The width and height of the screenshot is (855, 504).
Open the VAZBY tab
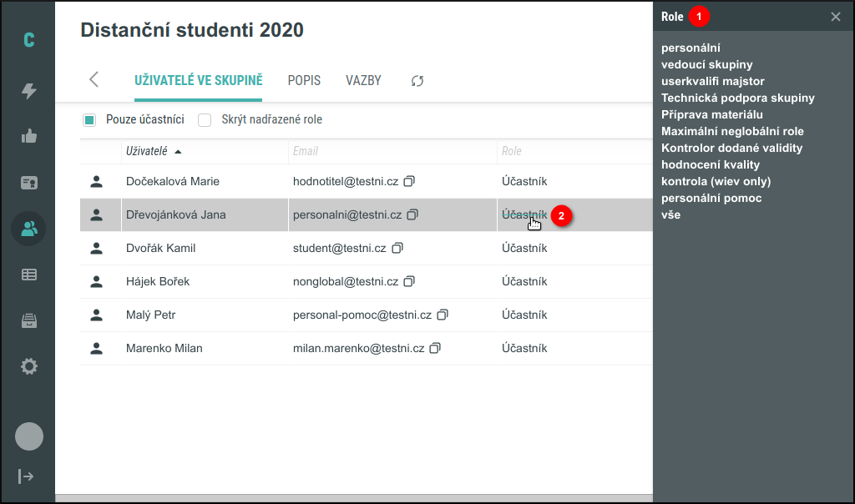pos(362,80)
